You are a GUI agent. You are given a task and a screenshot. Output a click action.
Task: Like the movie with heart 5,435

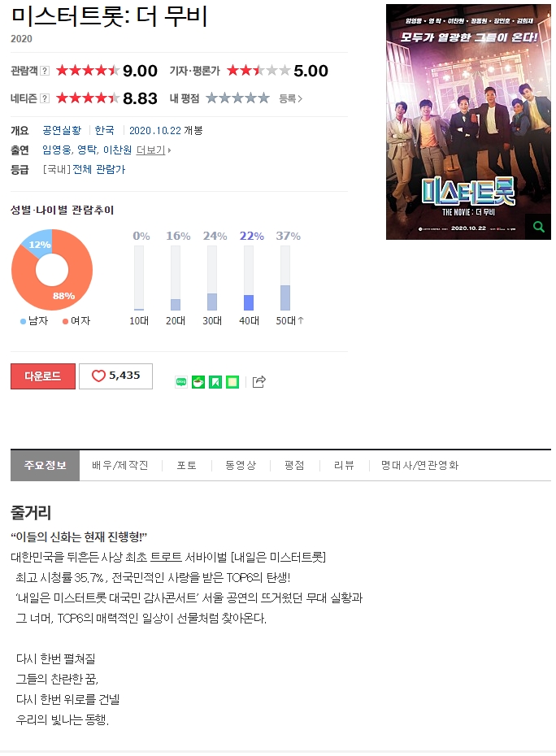point(115,376)
